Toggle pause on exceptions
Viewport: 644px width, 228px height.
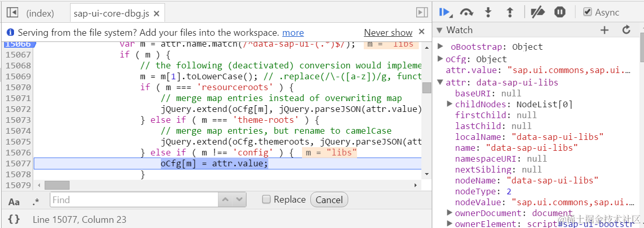pyautogui.click(x=559, y=12)
